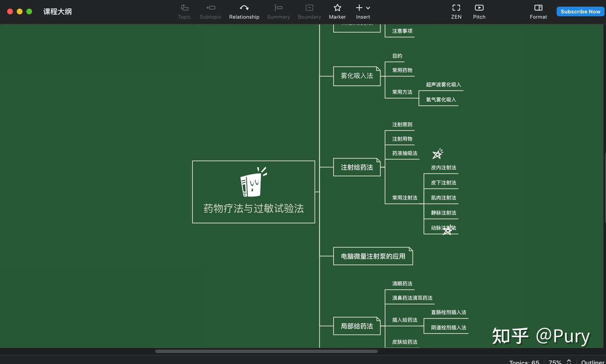Click the Subscribe Now button
Image resolution: width=606 pixels, height=364 pixels.
coord(580,11)
